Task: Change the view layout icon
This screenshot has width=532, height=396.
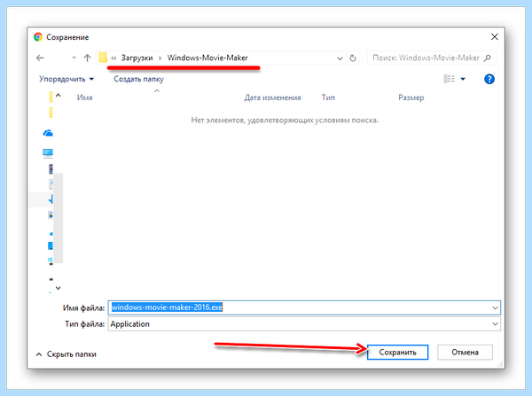Action: [450, 79]
